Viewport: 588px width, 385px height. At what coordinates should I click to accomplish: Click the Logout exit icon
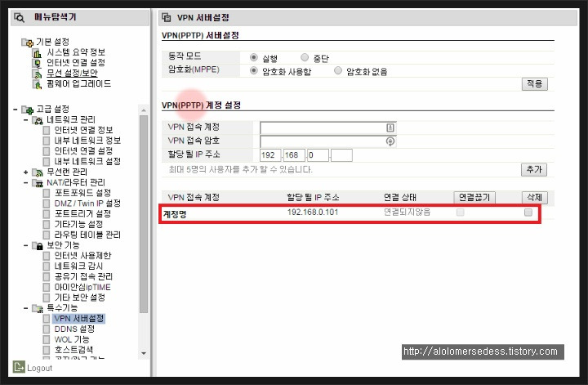coord(19,367)
